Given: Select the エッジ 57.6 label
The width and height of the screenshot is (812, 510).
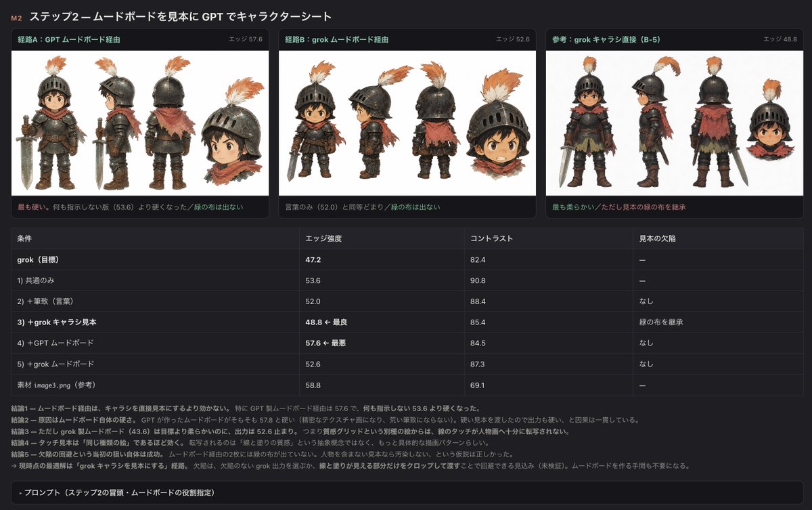Looking at the screenshot, I should tap(246, 39).
